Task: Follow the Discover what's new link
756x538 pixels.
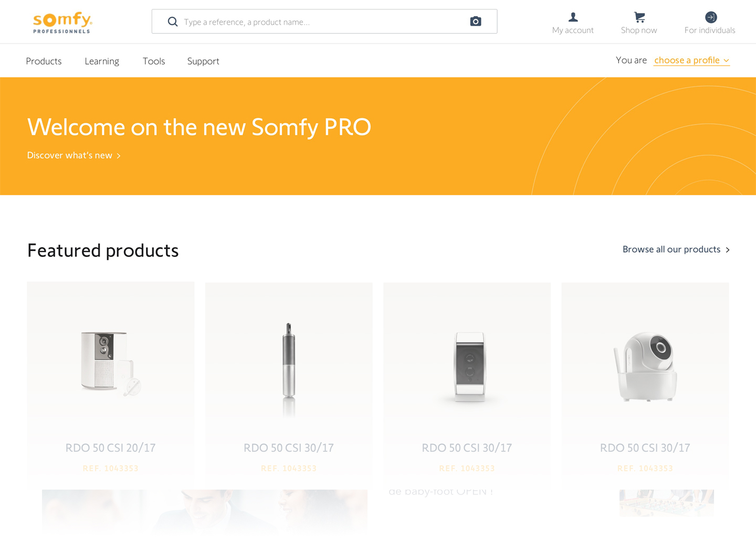Action: (70, 156)
